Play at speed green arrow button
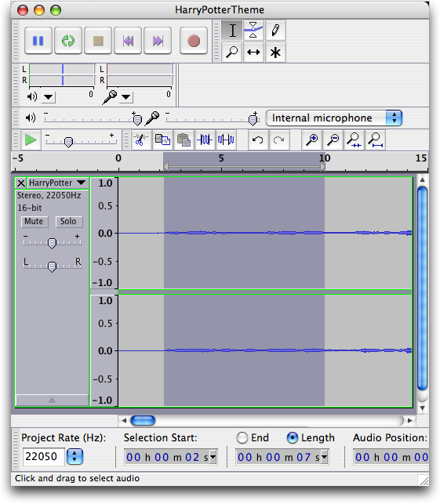The height and width of the screenshot is (504, 440). 31,140
